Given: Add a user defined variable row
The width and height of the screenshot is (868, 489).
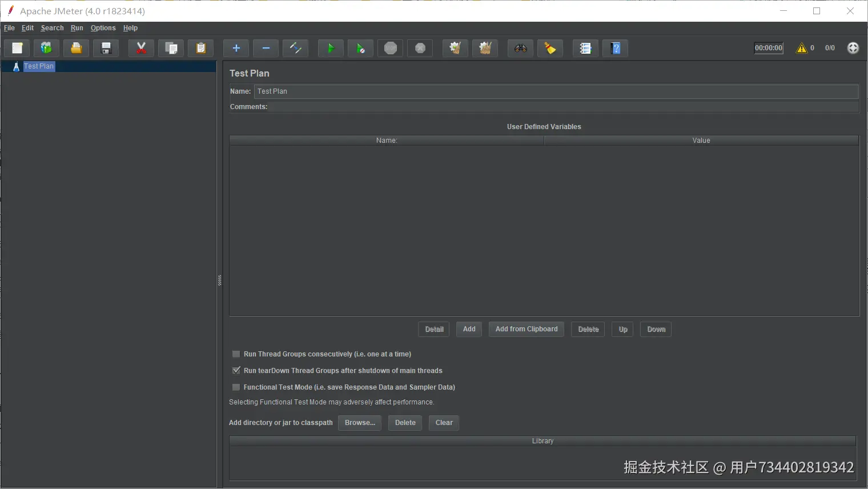Looking at the screenshot, I should pyautogui.click(x=469, y=329).
